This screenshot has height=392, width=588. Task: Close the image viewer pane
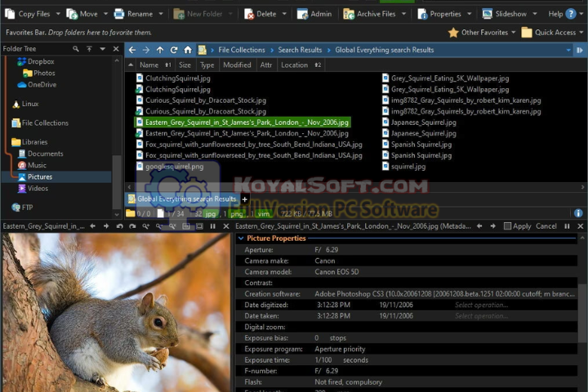225,226
